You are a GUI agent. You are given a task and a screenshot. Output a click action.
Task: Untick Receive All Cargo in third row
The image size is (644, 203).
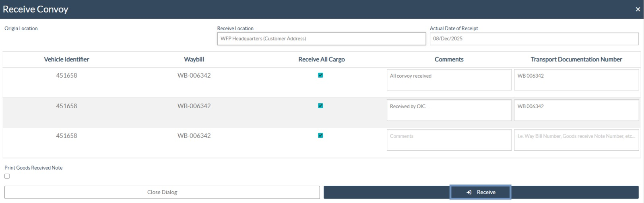tap(320, 135)
